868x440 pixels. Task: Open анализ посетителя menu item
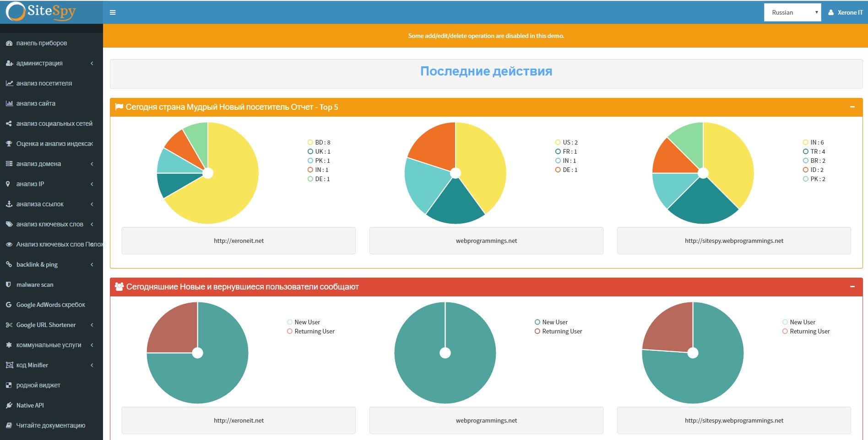51,83
